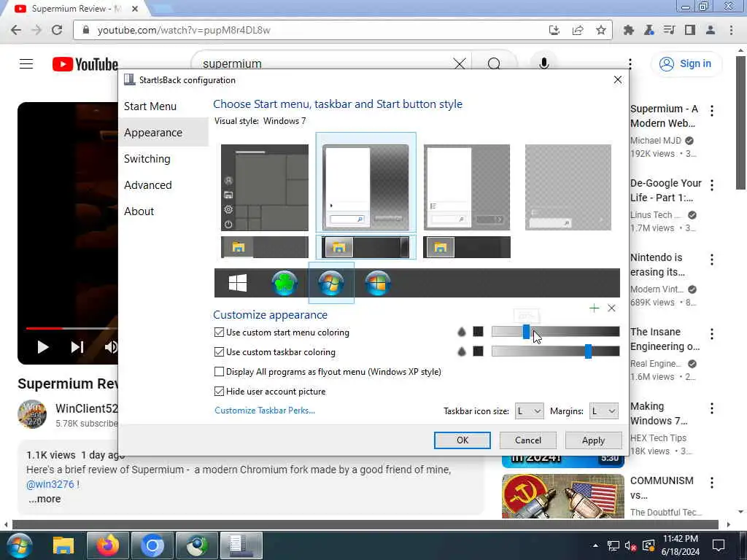Open File Explorer from the taskbar
The height and width of the screenshot is (560, 747).
(63, 545)
